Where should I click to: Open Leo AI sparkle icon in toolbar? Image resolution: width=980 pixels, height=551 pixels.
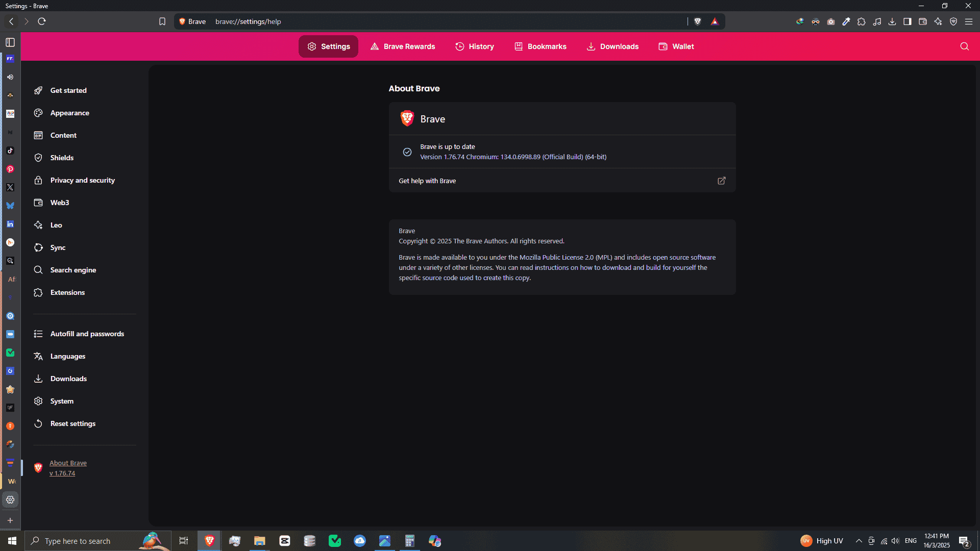[x=938, y=21]
